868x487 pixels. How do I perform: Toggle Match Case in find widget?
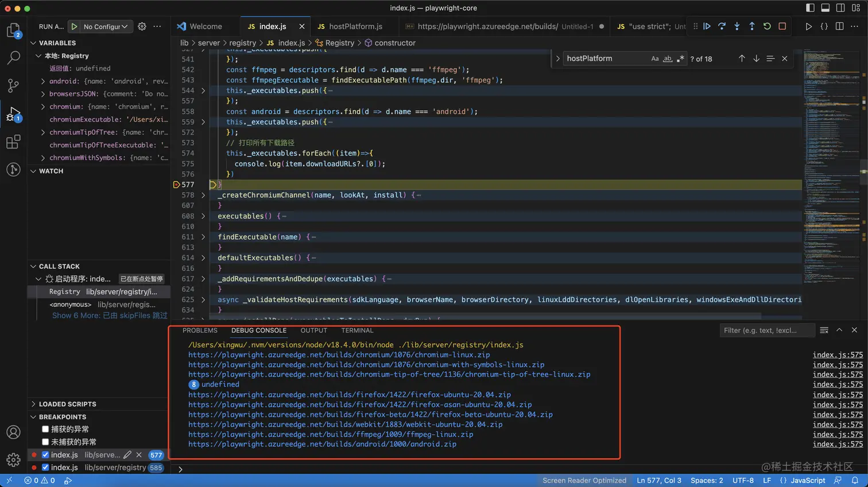pos(655,59)
